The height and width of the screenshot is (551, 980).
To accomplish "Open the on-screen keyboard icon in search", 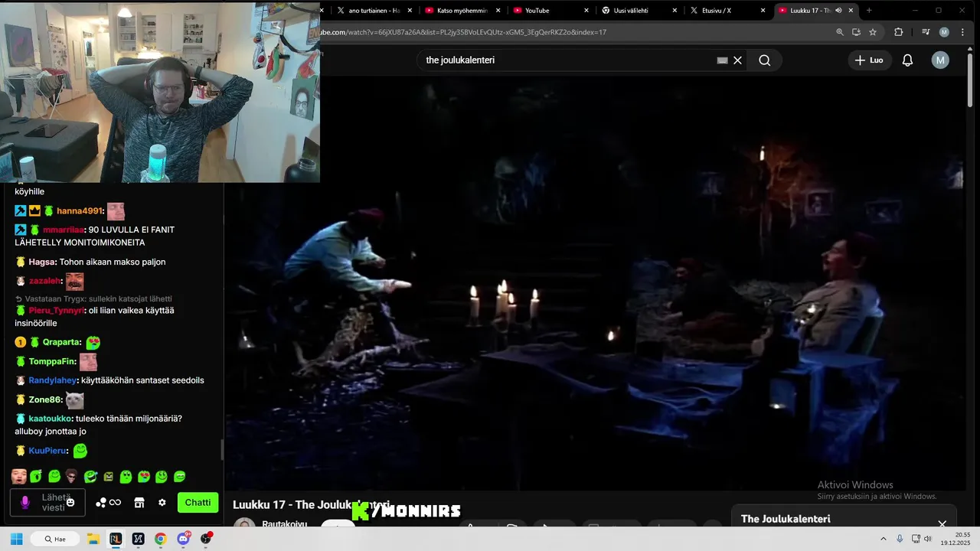I will [x=722, y=60].
